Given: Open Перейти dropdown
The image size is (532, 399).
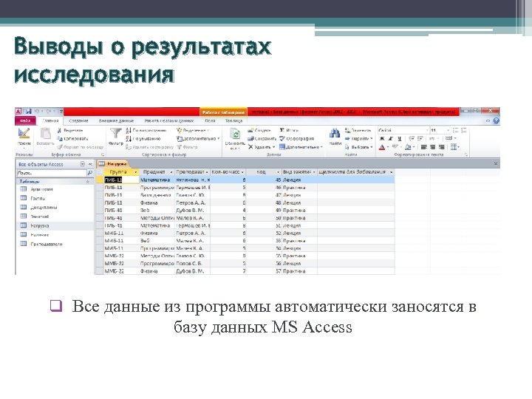Looking at the screenshot, I should click(359, 138).
